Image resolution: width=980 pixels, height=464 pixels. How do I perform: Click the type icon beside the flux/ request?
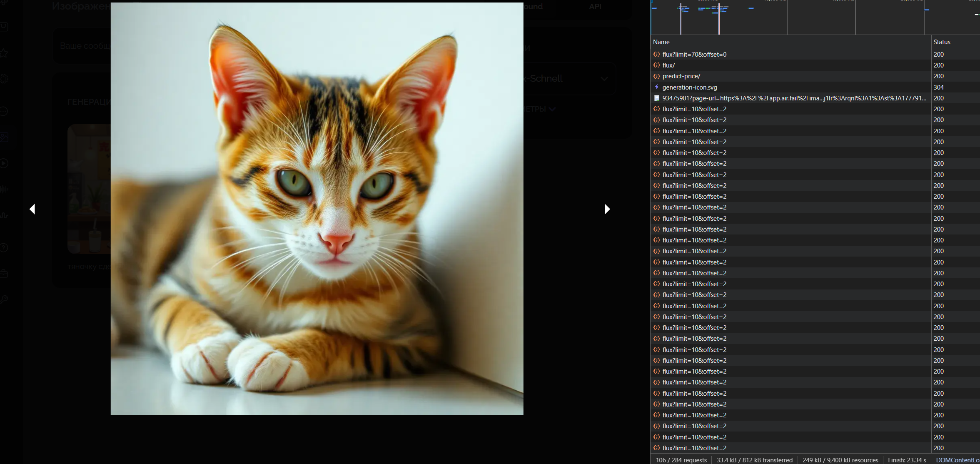(x=657, y=65)
